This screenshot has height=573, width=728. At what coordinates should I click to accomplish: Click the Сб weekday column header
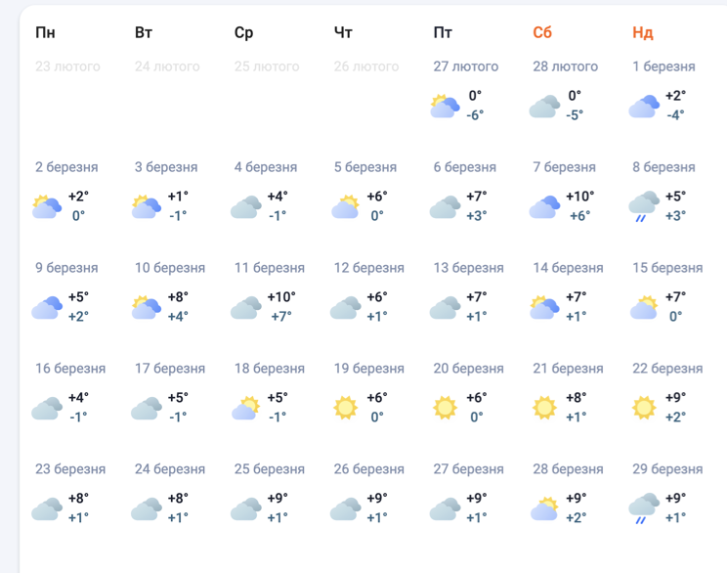[x=542, y=32]
